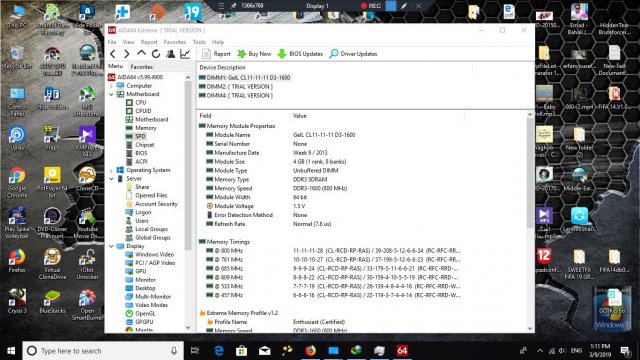Open the action center notifications icon
The width and height of the screenshot is (640, 360).
tap(624, 351)
